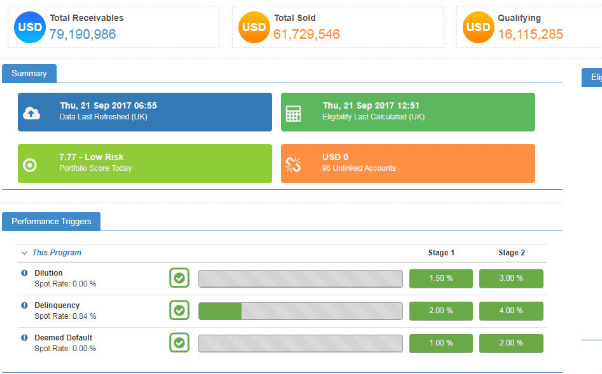Image resolution: width=602 pixels, height=374 pixels.
Task: Click the calculator Eligibility Last Calculated icon
Action: 293,114
